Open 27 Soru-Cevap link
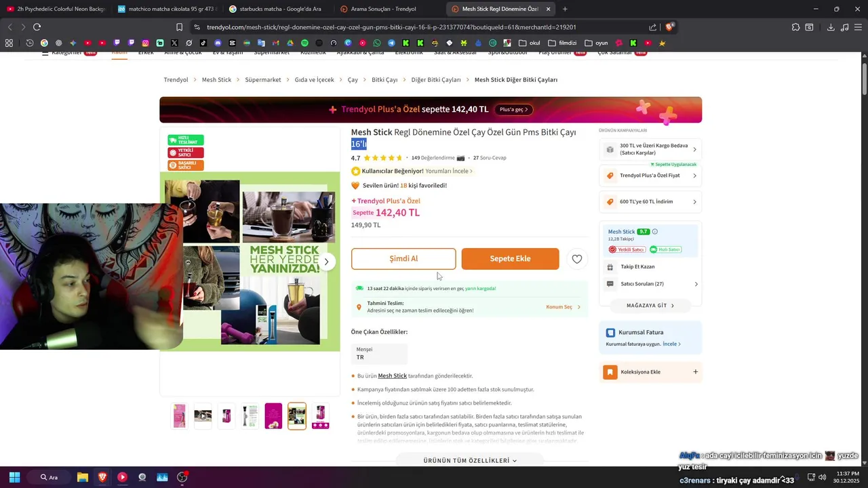 pos(490,158)
